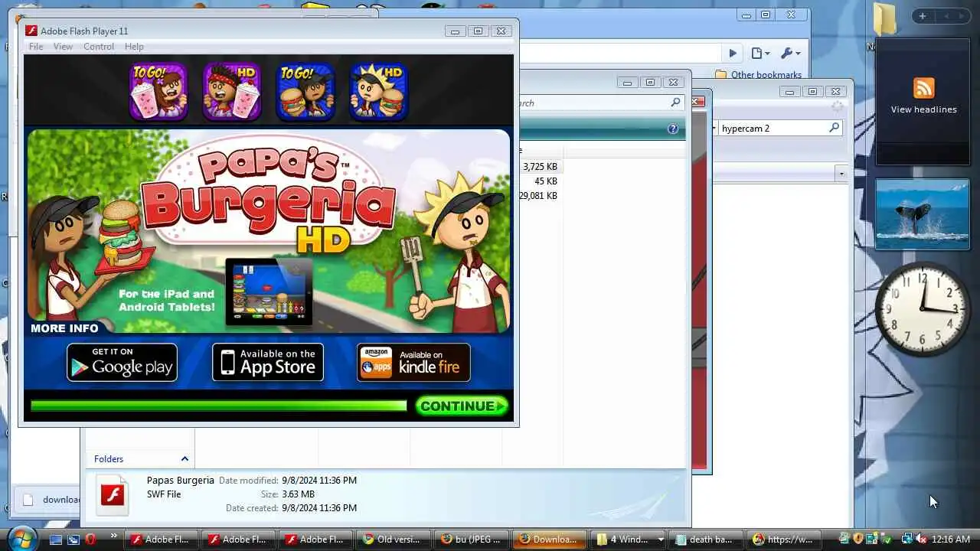Expand the quick launch overflow chevron
980x551 pixels.
114,536
